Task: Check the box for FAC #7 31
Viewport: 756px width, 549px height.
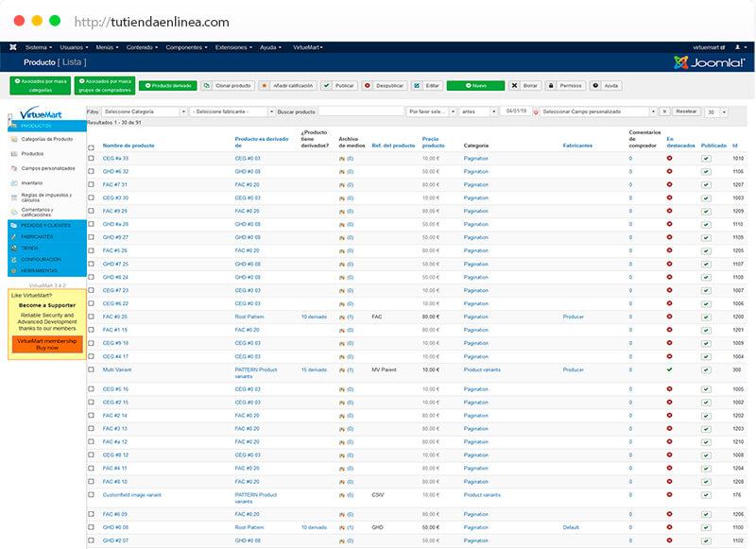Action: 92,184
